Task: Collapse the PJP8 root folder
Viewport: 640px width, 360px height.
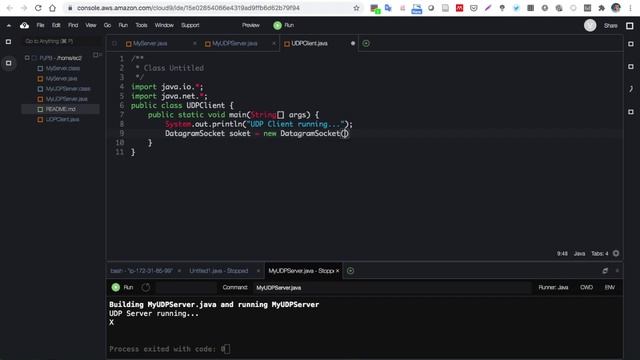Action: (x=27, y=58)
